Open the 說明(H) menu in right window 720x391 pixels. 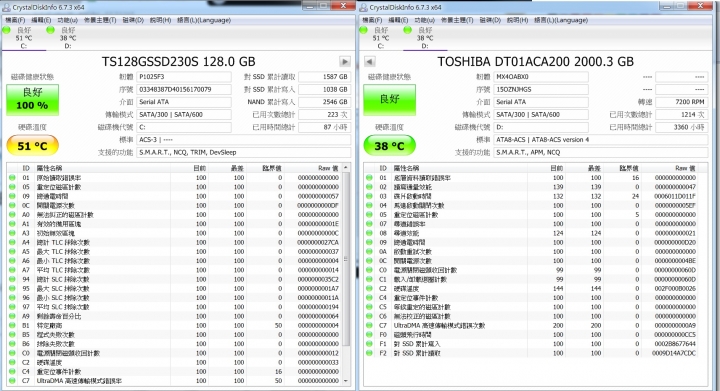[x=518, y=20]
